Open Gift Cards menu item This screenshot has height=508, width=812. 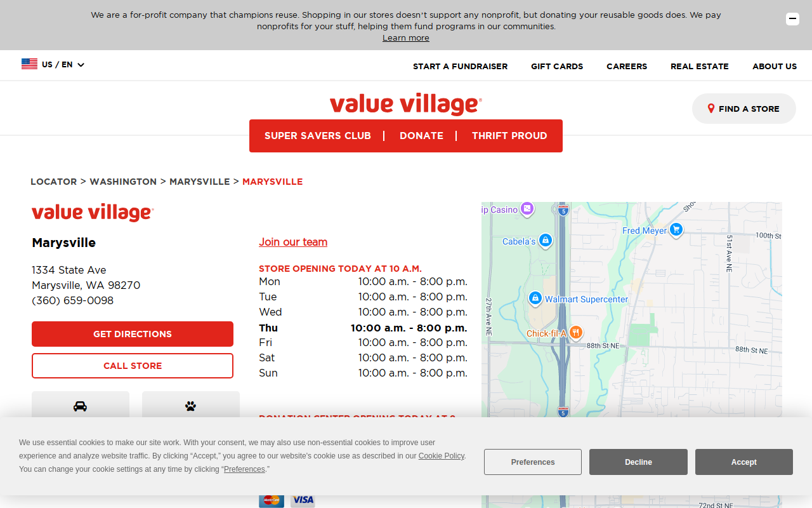[557, 66]
